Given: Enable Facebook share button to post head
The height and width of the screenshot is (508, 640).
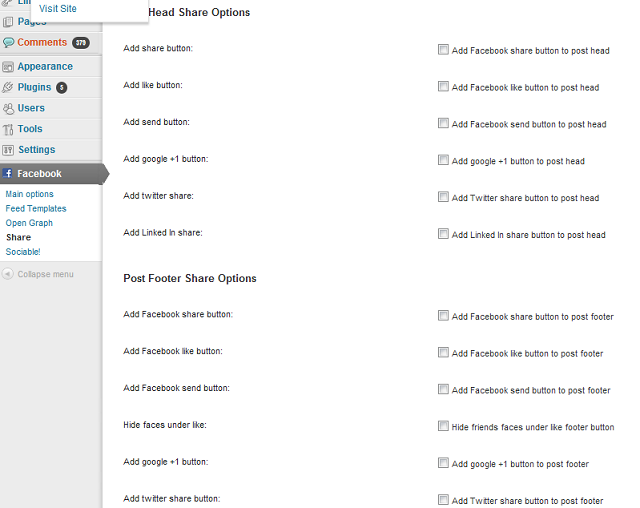Looking at the screenshot, I should [x=443, y=49].
